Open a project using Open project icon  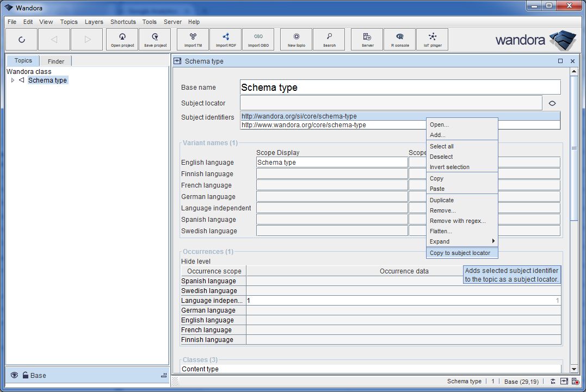pos(122,39)
